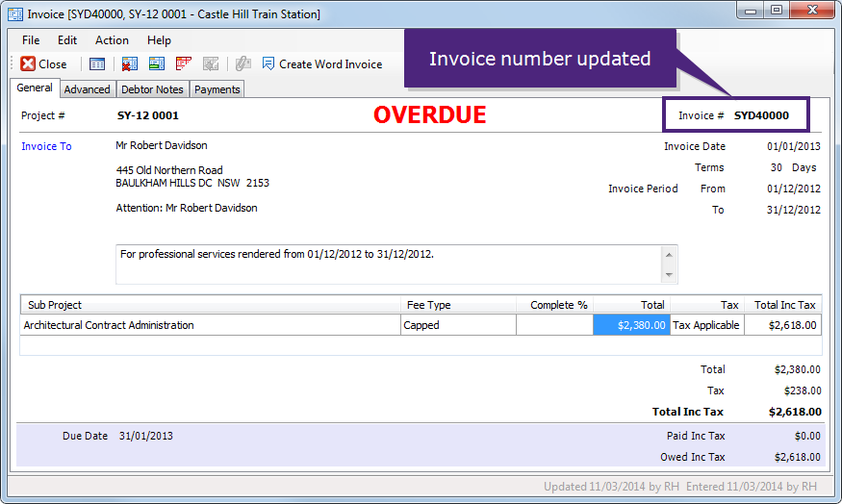Click the Invoice To link

click(x=46, y=146)
